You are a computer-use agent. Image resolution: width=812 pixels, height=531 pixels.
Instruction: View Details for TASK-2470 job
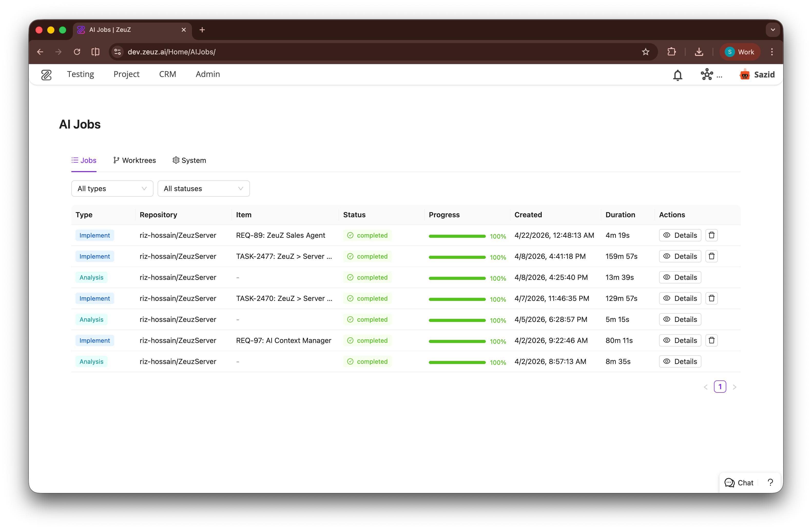coord(680,298)
